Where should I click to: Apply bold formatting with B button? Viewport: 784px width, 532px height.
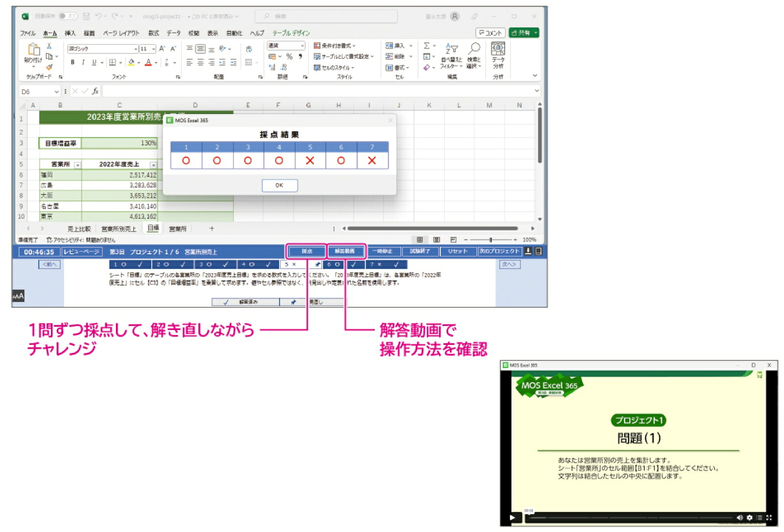73,62
